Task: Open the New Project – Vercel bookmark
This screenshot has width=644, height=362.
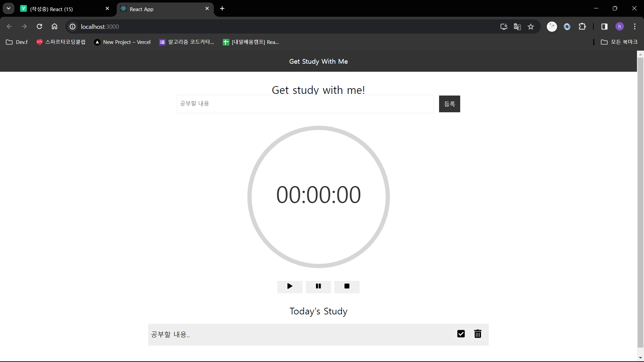Action: pos(122,42)
